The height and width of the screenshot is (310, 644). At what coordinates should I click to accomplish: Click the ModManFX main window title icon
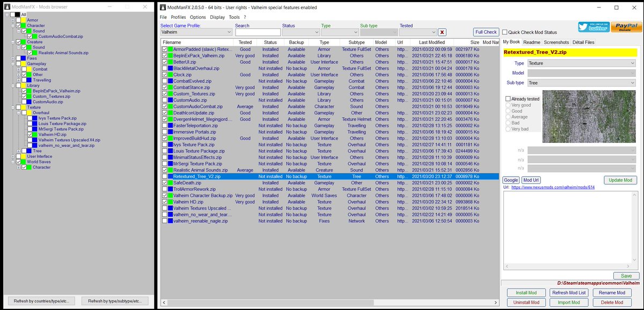coord(163,8)
